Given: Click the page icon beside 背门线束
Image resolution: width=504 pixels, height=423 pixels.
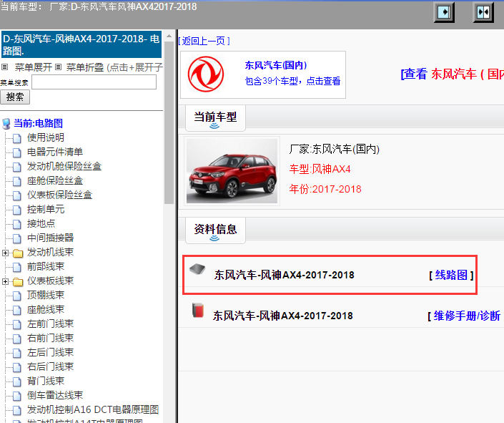Looking at the screenshot, I should [17, 381].
